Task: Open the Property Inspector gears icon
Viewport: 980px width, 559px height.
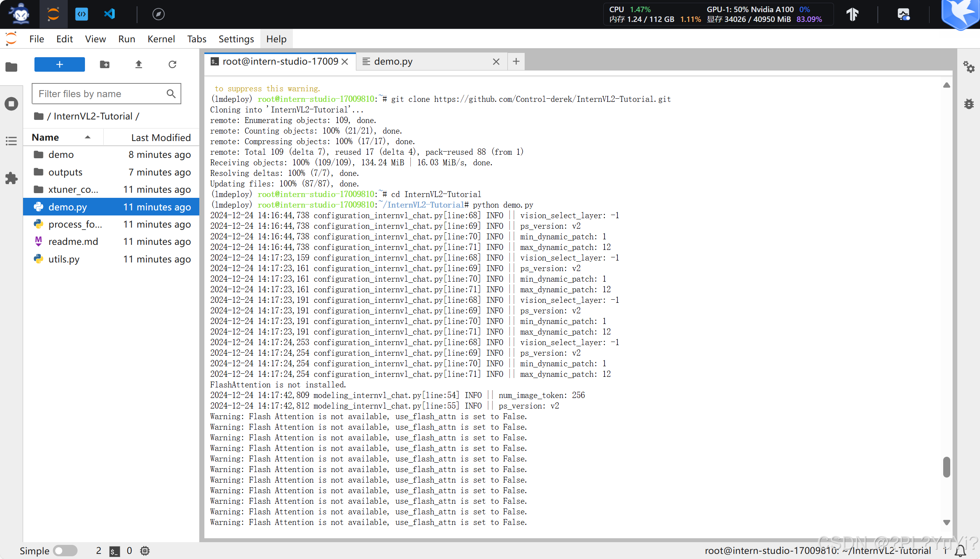Action: (x=969, y=67)
